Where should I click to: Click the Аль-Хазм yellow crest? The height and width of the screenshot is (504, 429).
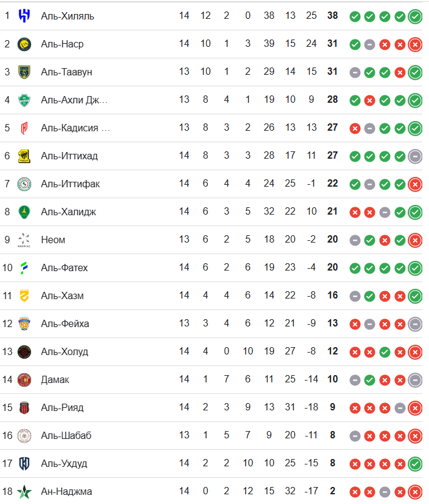click(24, 295)
